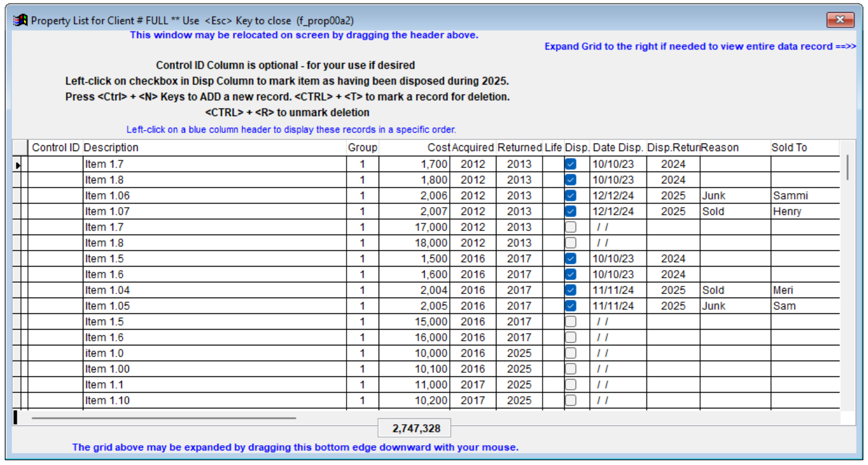Image resolution: width=868 pixels, height=465 pixels.
Task: Select the Sold To column header
Action: point(789,148)
